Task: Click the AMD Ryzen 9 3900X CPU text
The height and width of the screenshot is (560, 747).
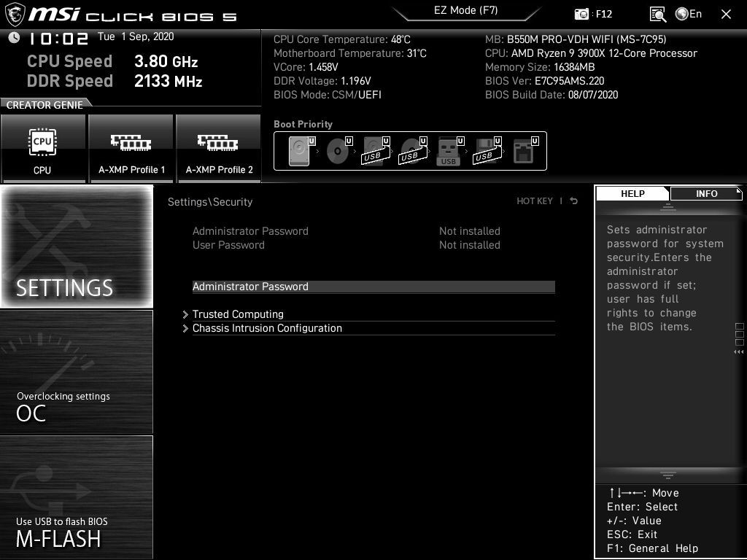Action: 591,53
